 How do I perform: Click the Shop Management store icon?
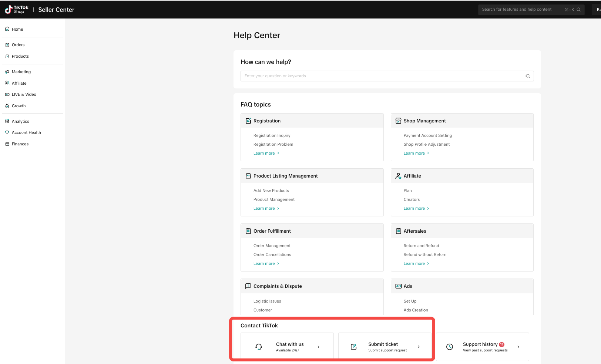tap(398, 121)
